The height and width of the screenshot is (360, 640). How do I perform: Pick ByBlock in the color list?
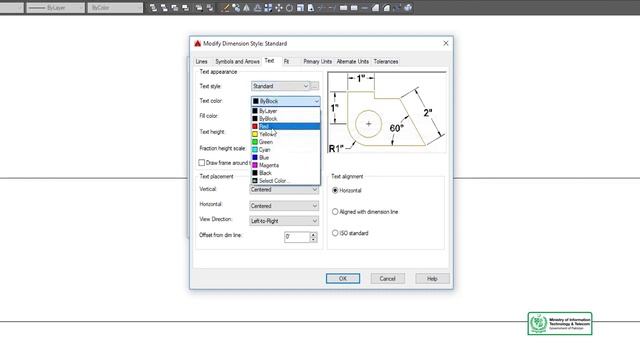(x=285, y=119)
